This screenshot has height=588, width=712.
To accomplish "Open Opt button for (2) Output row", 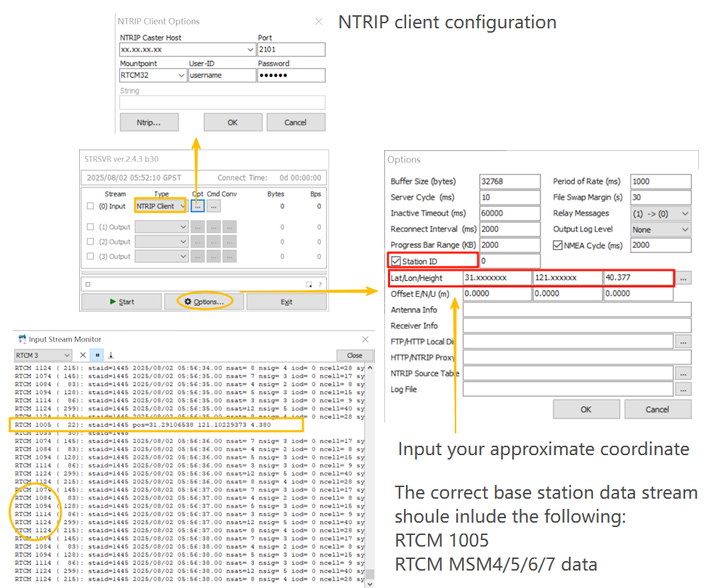I will [198, 242].
